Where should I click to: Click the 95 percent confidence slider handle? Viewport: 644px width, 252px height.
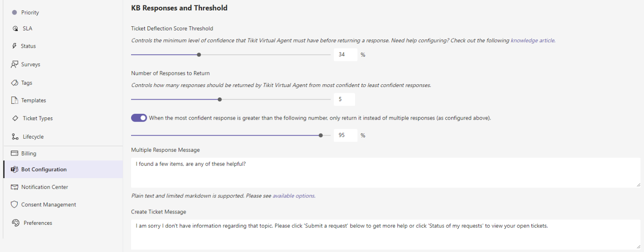[321, 135]
